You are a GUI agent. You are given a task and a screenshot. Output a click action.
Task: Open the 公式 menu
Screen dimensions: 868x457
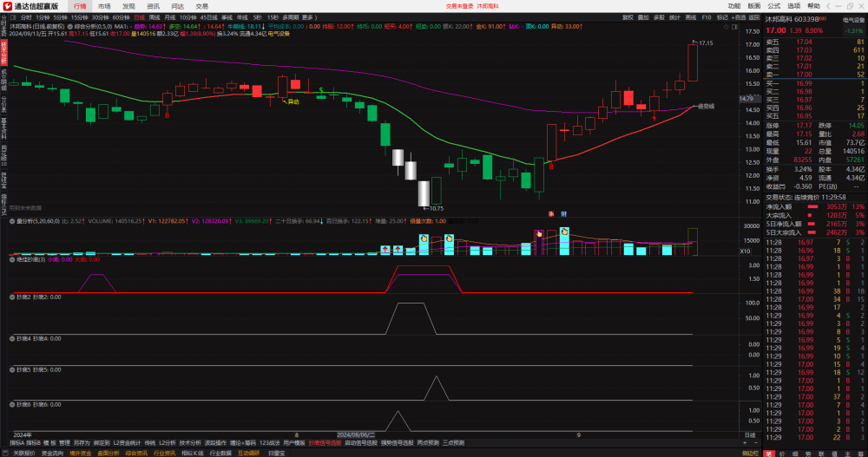pyautogui.click(x=774, y=6)
